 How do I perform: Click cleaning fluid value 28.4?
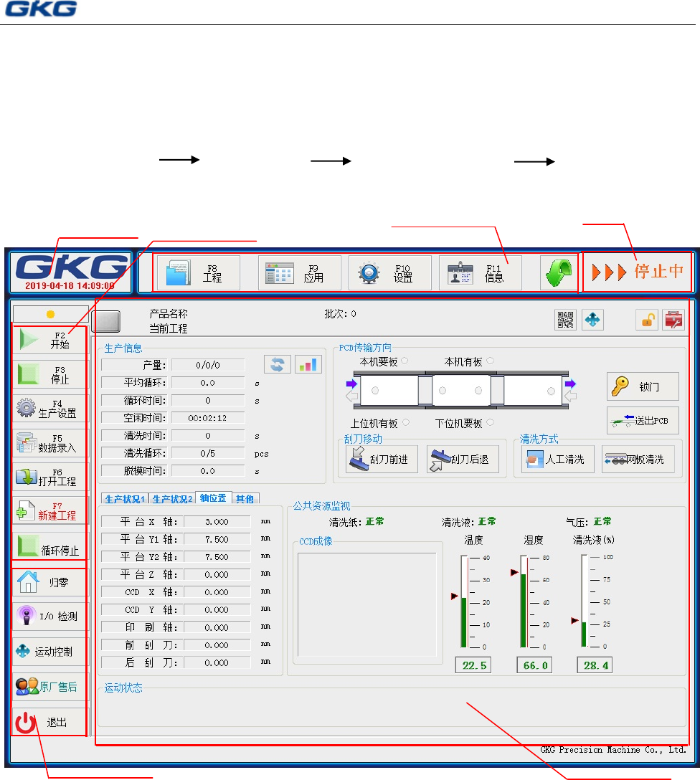[x=595, y=665]
